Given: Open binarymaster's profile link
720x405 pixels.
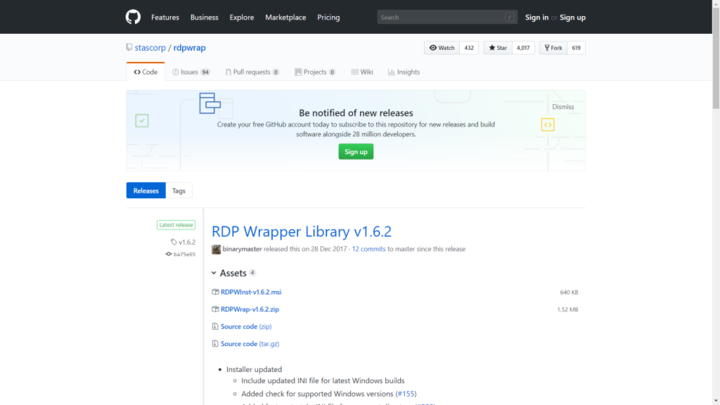Looking at the screenshot, I should click(x=242, y=249).
